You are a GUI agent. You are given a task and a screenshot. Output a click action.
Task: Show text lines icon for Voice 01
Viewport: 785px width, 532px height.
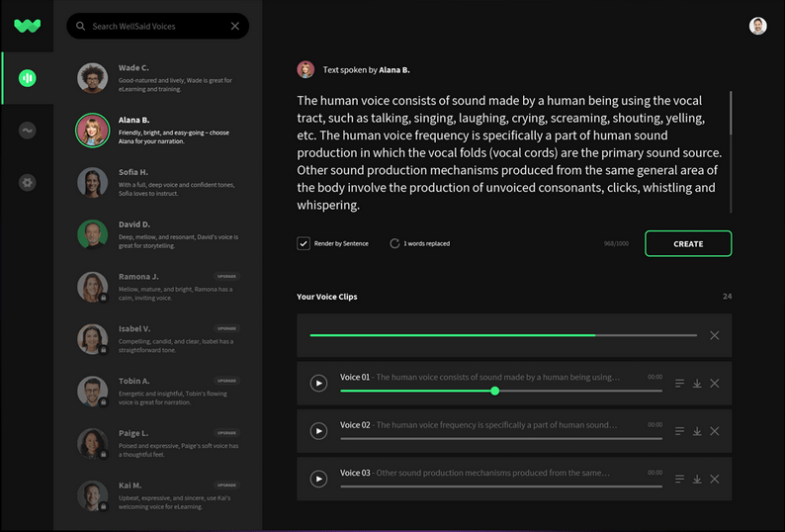coord(679,384)
